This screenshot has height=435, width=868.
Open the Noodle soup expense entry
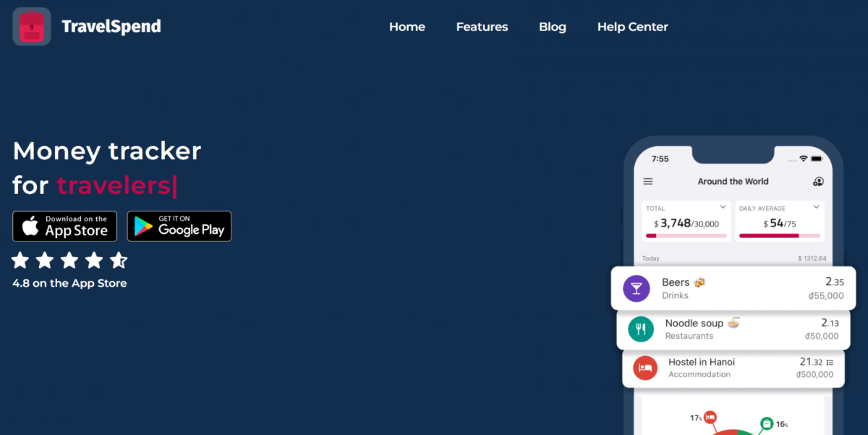pos(733,329)
